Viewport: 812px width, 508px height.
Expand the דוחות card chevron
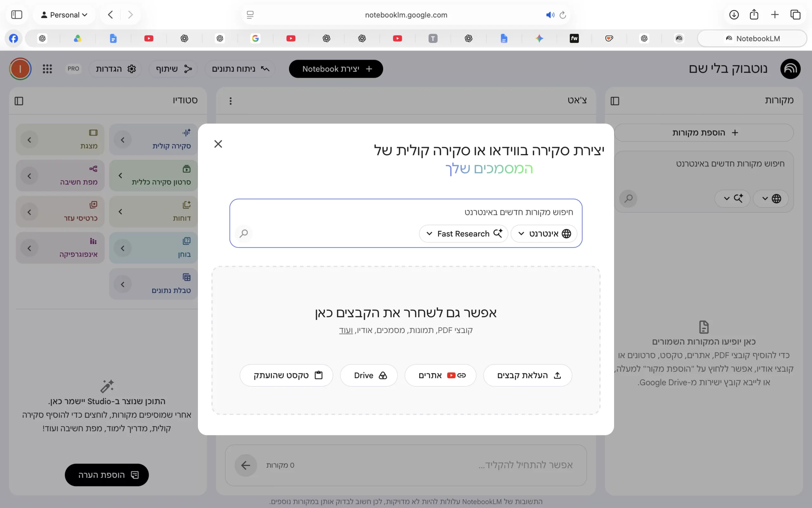point(120,212)
